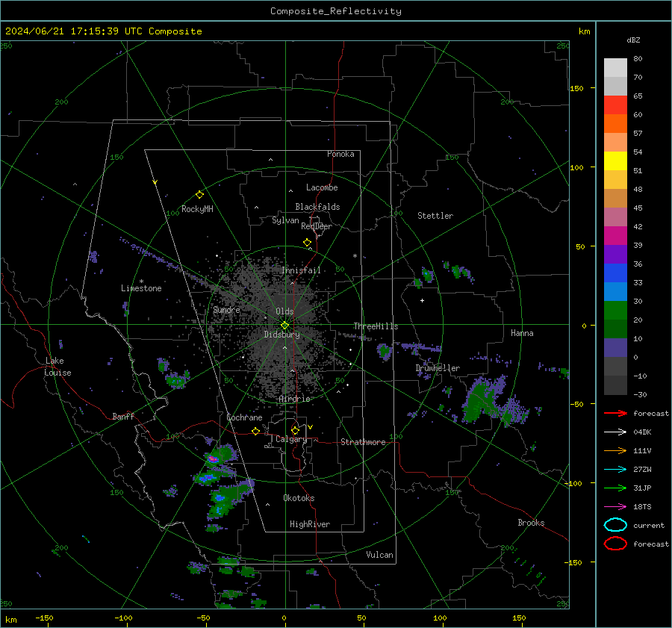The width and height of the screenshot is (672, 628).
Task: Pick the red 60–65 dBZ color band
Action: (x=615, y=105)
